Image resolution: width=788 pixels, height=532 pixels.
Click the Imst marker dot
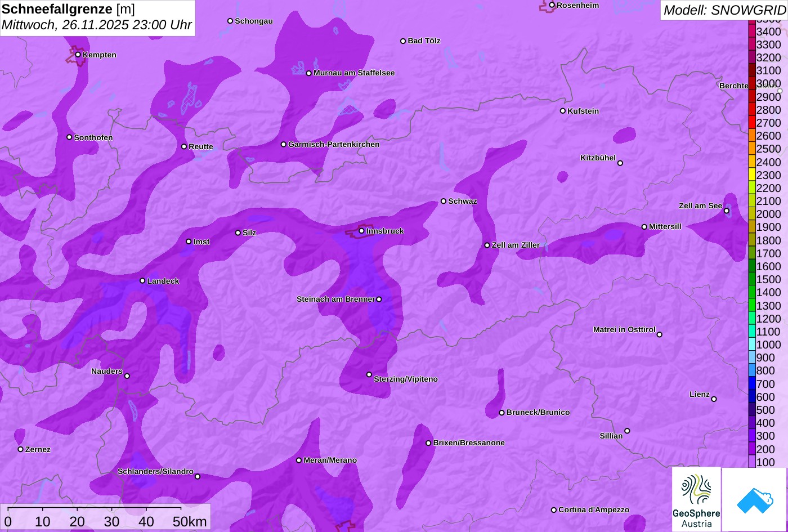[189, 242]
